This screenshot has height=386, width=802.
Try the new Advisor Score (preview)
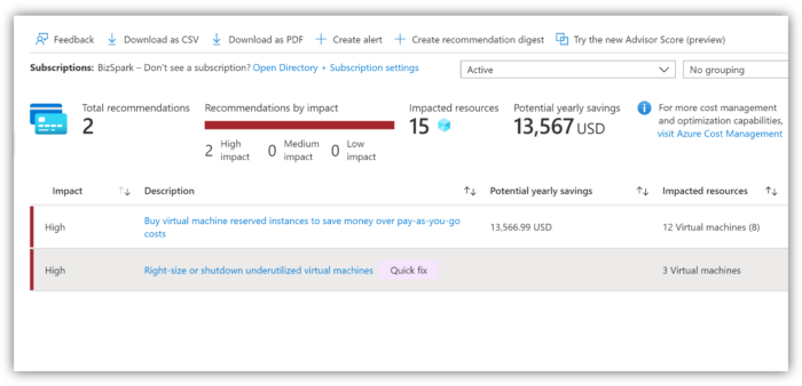point(640,39)
